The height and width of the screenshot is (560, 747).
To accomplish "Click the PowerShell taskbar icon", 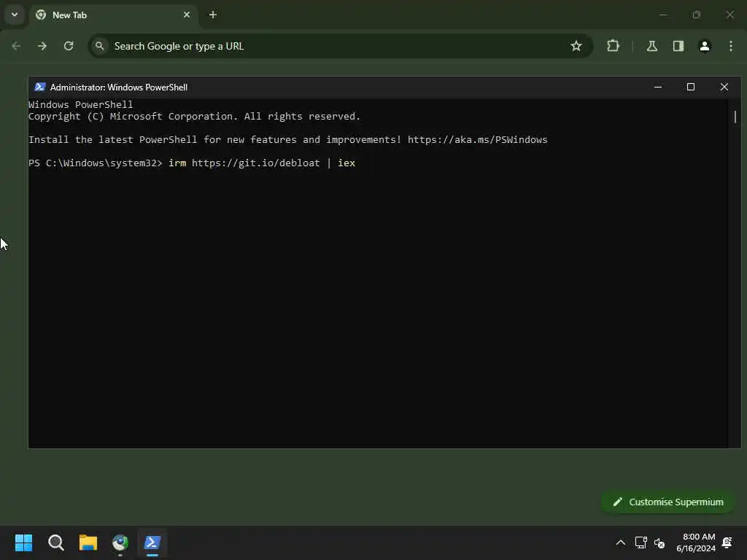I will pos(152,542).
